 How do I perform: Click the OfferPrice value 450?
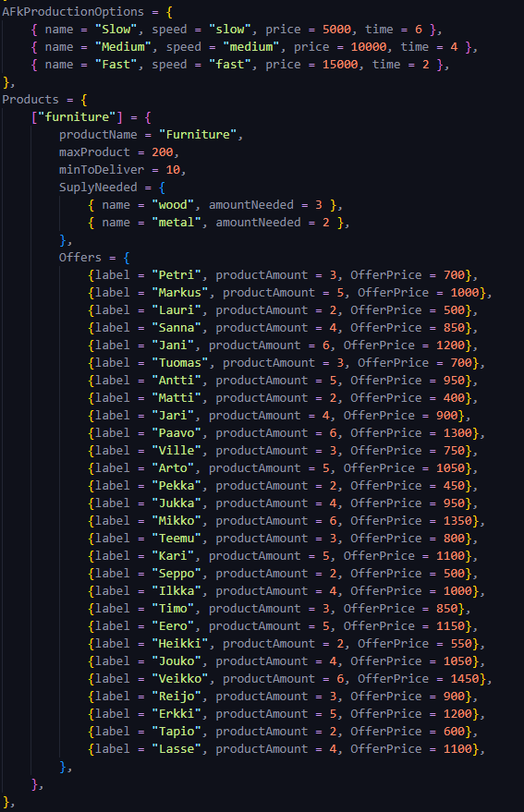coord(454,486)
